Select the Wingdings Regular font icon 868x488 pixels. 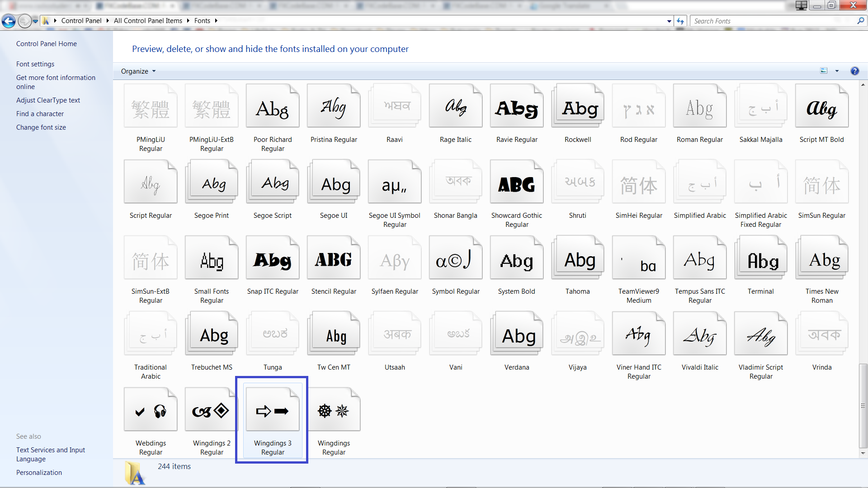point(334,409)
